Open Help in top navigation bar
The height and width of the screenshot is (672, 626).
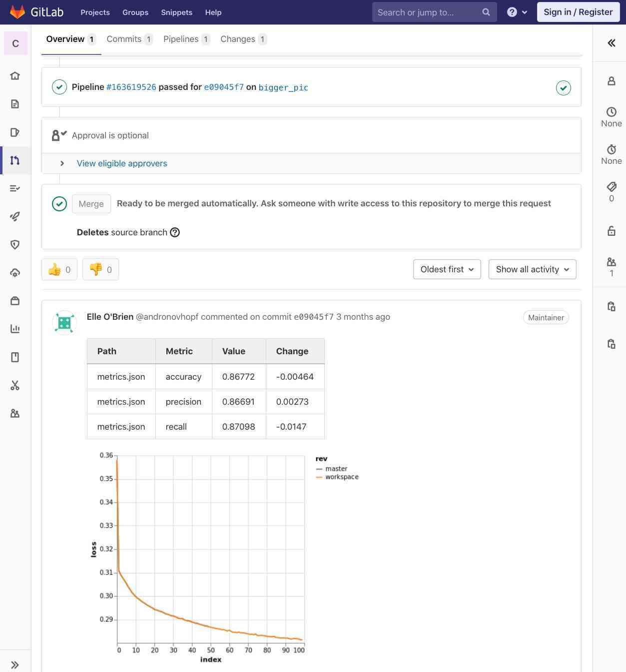213,12
